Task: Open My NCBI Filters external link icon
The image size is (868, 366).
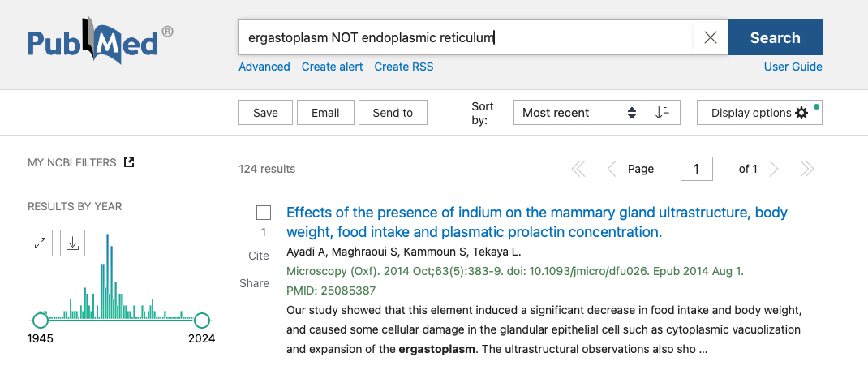Action: click(x=128, y=162)
